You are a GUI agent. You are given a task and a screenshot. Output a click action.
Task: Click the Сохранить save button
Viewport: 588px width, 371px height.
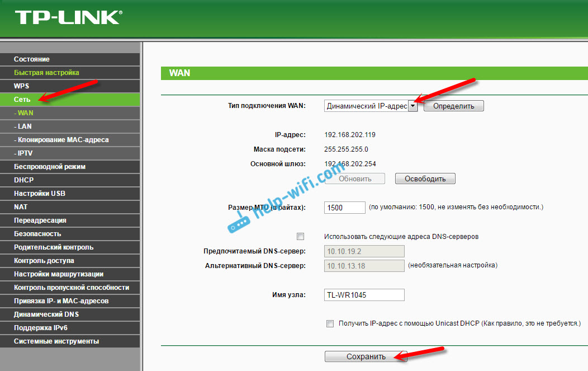point(366,356)
